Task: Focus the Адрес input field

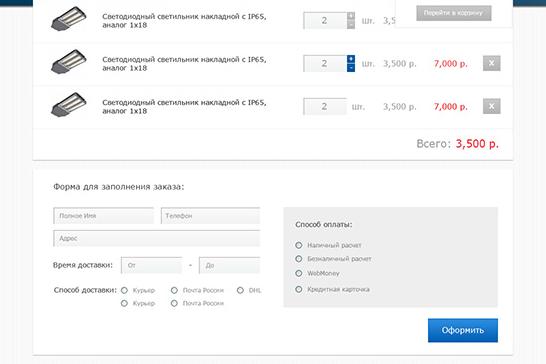Action: point(157,238)
